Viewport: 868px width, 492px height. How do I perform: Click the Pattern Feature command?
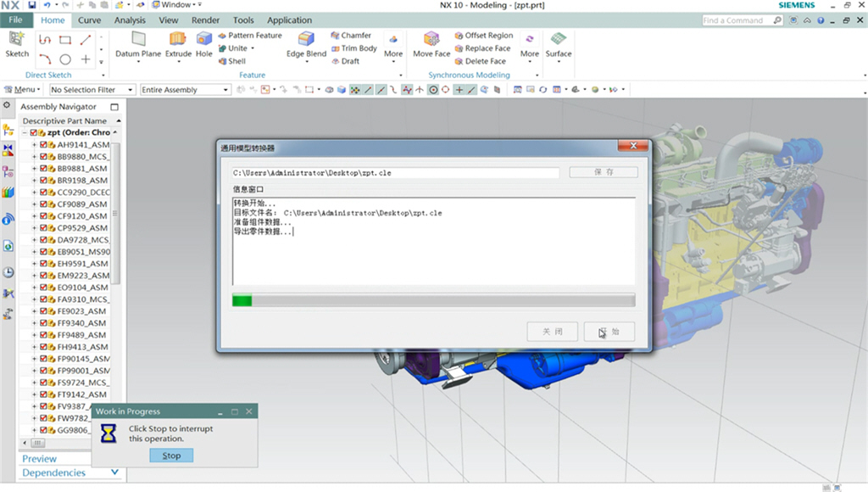(x=250, y=35)
